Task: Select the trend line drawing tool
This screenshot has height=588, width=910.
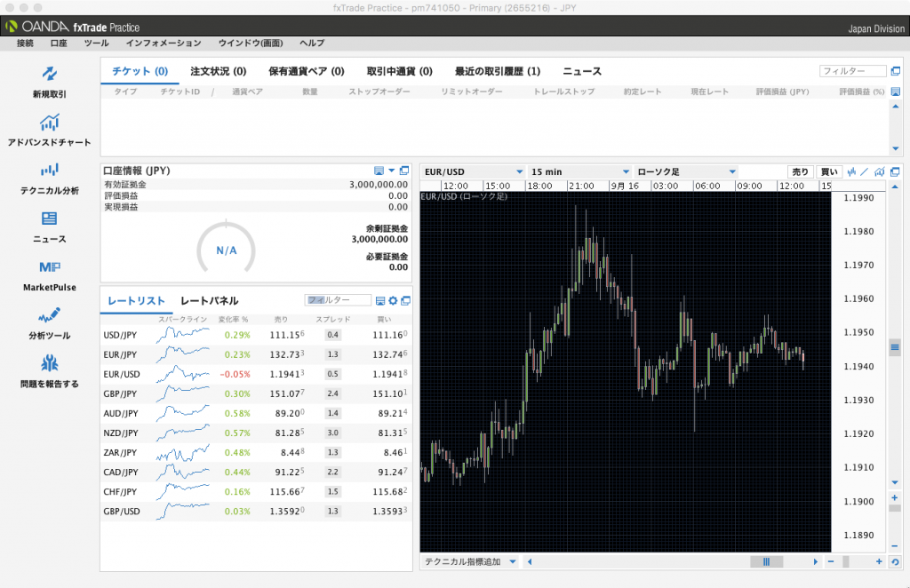Action: tap(865, 171)
